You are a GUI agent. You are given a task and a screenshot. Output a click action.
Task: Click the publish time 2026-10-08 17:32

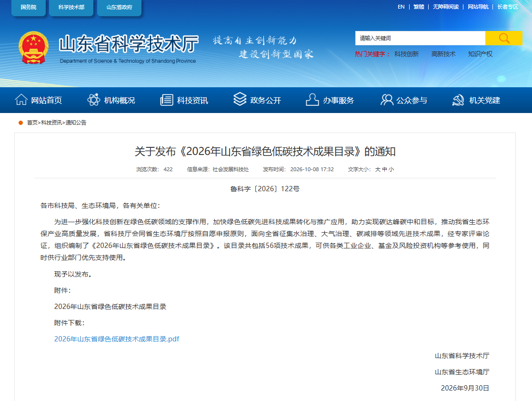[x=312, y=169]
